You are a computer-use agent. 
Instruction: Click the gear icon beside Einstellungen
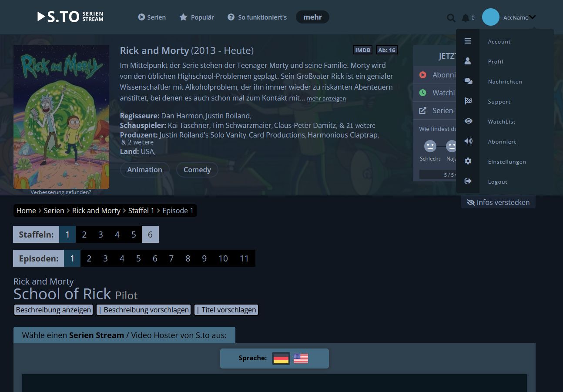pyautogui.click(x=468, y=161)
